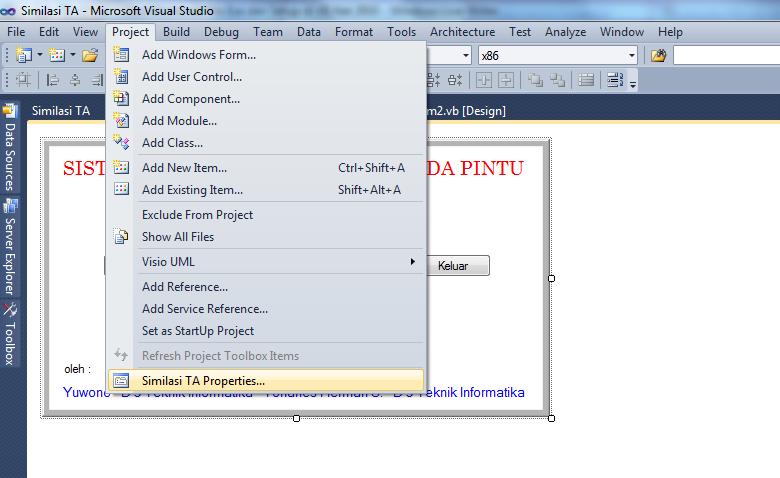780x478 pixels.
Task: Open the File menu
Action: click(x=16, y=32)
